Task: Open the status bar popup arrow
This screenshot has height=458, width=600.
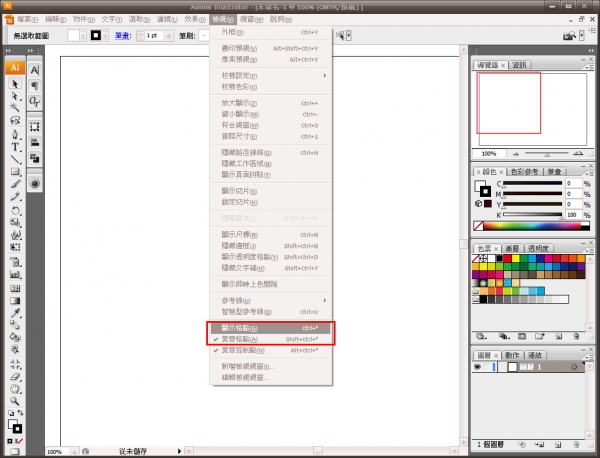Action: pyautogui.click(x=179, y=451)
